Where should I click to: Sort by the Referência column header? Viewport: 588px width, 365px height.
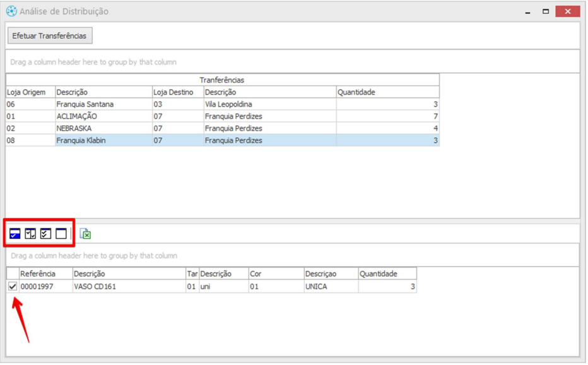pyautogui.click(x=46, y=274)
